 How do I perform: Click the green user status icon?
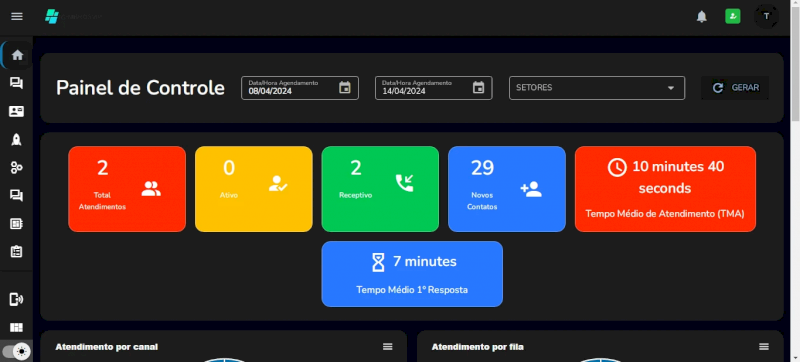733,16
